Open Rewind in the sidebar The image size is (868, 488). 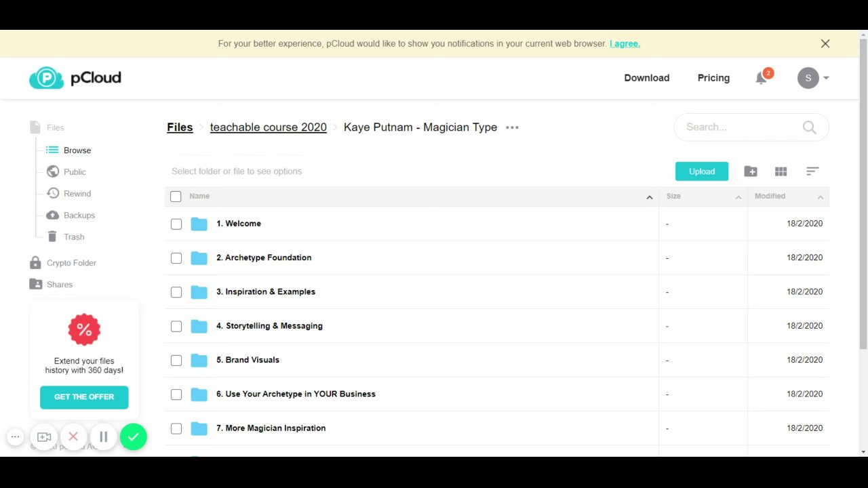coord(77,194)
